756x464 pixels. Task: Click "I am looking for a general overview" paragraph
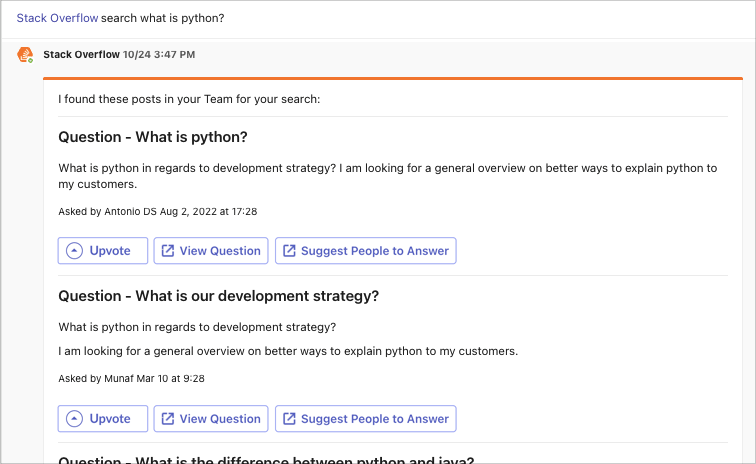click(288, 351)
